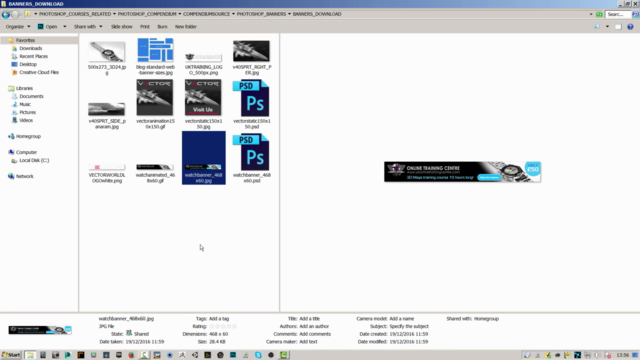Viewport: 640px width, 360px height.
Task: Select Favorites in the navigation pane
Action: [x=25, y=40]
